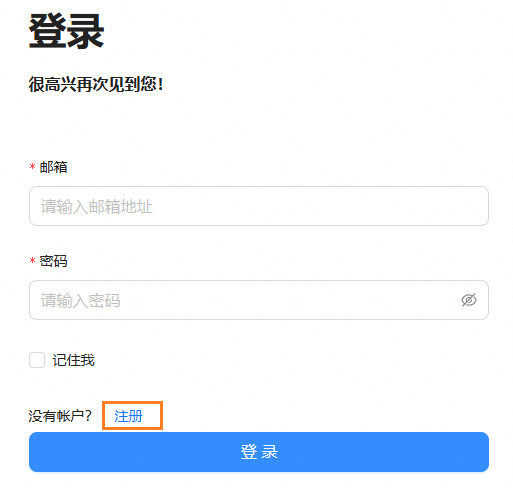Click the 没有帐户? prompt text
This screenshot has width=513, height=488.
pyautogui.click(x=60, y=416)
